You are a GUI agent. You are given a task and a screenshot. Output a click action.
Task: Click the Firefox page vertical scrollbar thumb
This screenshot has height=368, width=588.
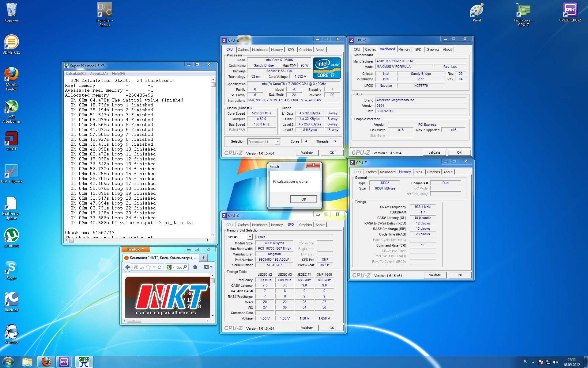tap(213, 281)
